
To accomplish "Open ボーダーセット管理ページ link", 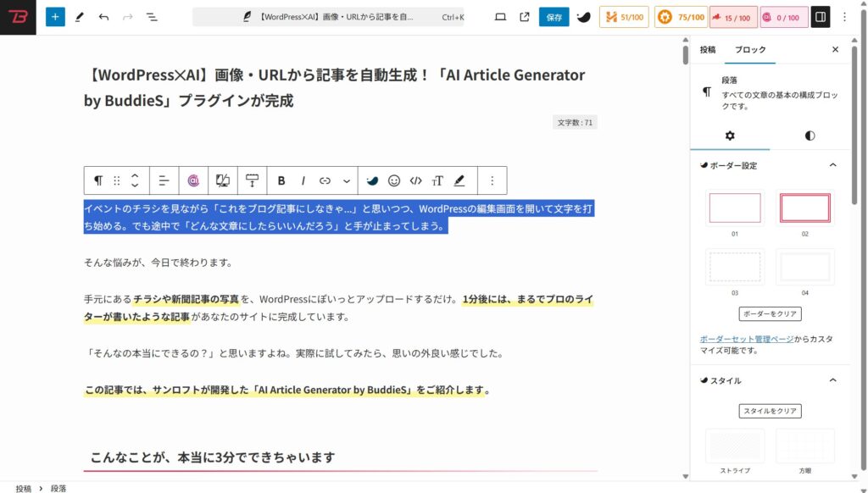I will point(746,339).
